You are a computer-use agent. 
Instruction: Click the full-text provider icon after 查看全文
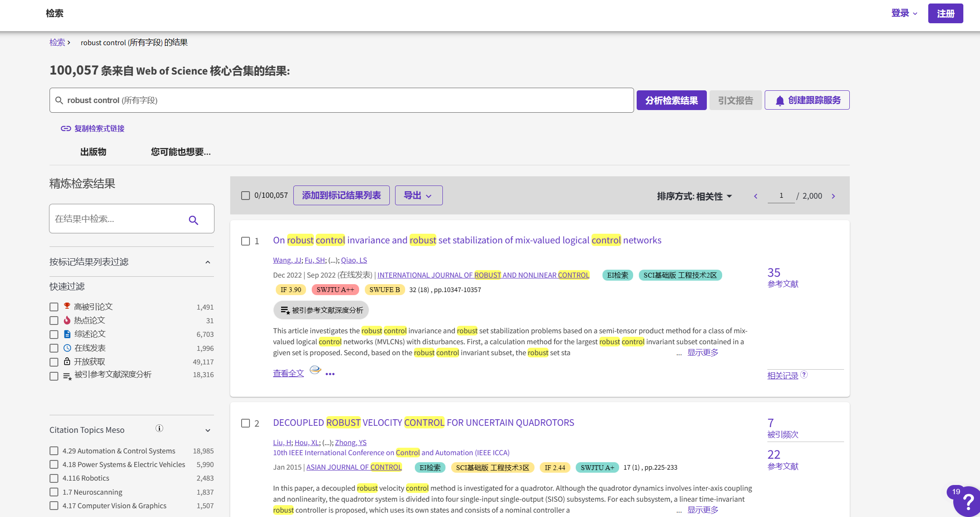pyautogui.click(x=315, y=370)
